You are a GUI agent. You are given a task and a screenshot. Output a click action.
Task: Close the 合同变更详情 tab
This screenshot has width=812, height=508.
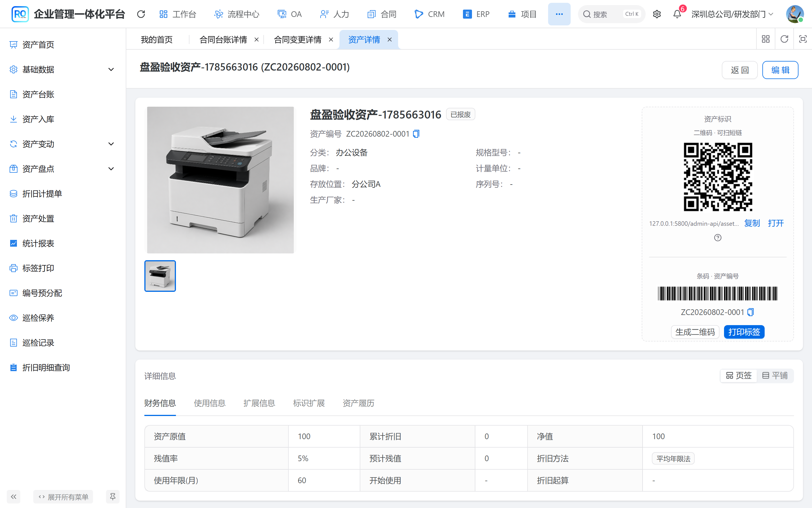[x=331, y=40]
